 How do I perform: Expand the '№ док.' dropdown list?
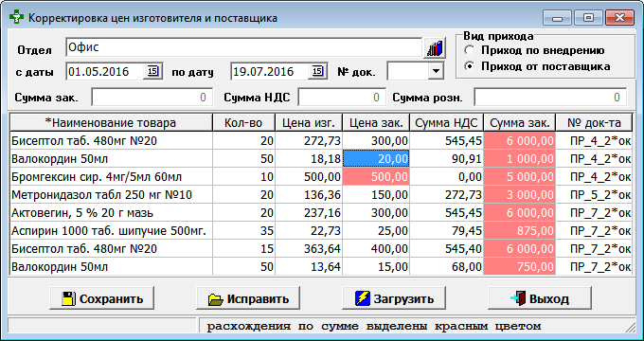pyautogui.click(x=436, y=71)
